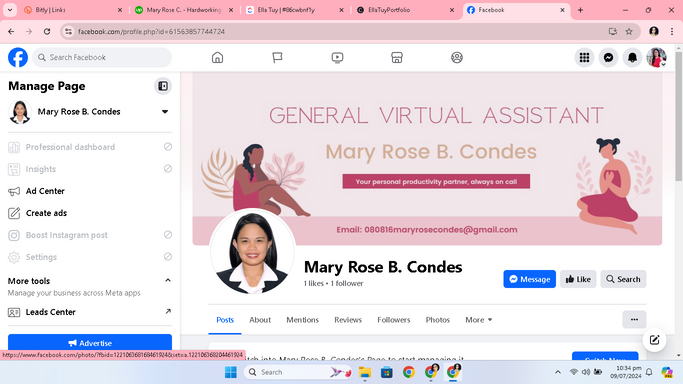The width and height of the screenshot is (683, 384).
Task: Open the Windows notification bell in the tray
Action: click(649, 372)
